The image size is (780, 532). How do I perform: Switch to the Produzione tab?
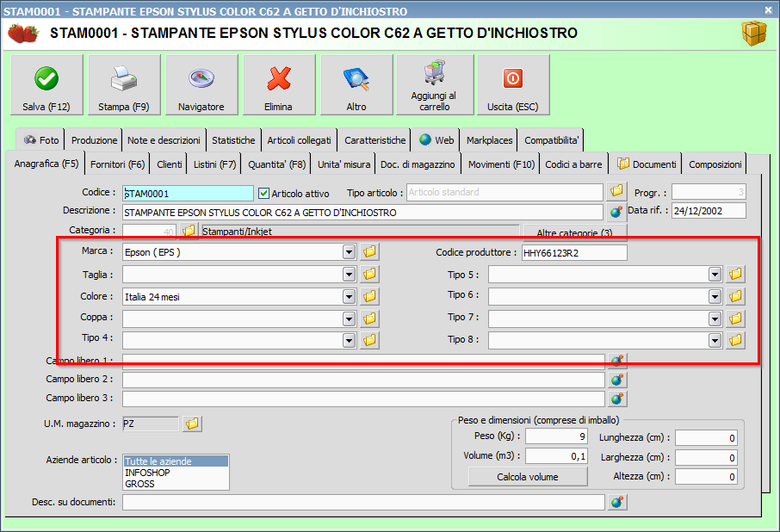(94, 140)
